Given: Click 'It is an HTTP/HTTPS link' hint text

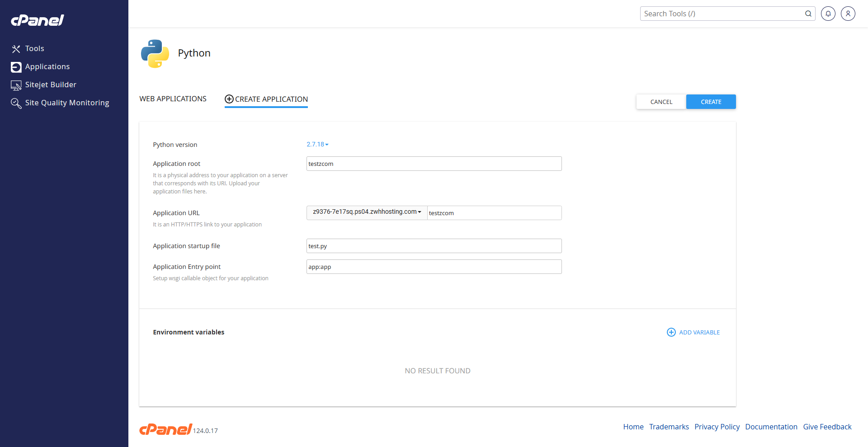Looking at the screenshot, I should (x=207, y=225).
